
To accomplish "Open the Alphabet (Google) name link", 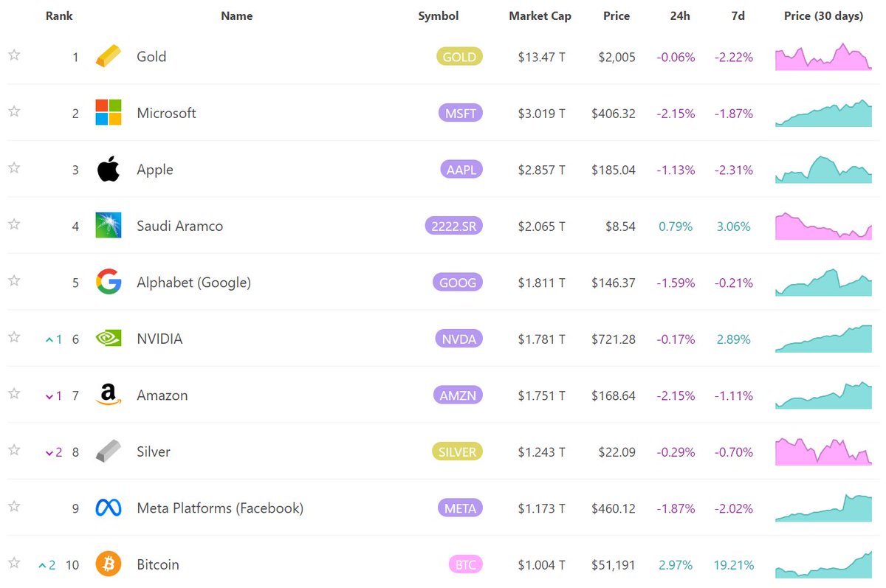I will (x=193, y=283).
